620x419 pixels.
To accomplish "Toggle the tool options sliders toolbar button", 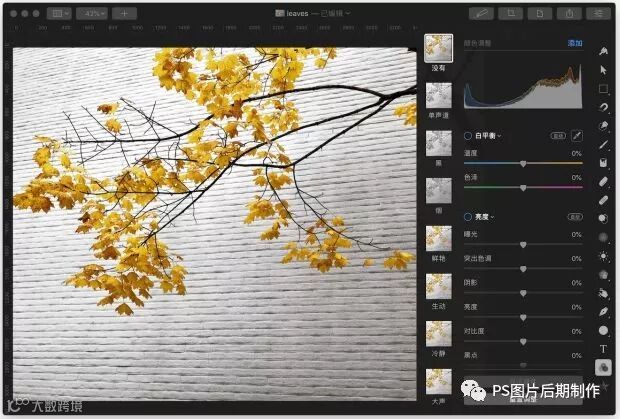I will click(x=598, y=13).
